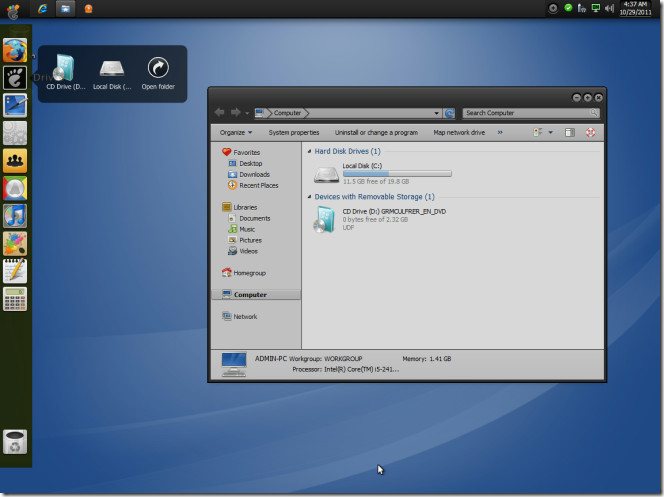Select the Explorer window top panel button
The image size is (664, 497).
pos(65,8)
